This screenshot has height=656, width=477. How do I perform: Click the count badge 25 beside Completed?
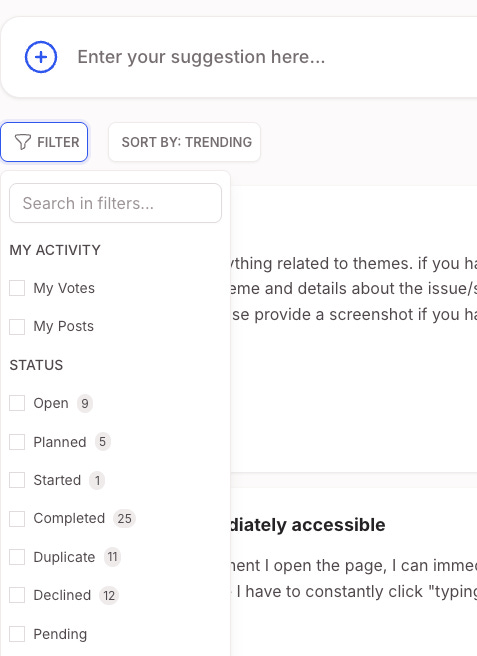124,518
